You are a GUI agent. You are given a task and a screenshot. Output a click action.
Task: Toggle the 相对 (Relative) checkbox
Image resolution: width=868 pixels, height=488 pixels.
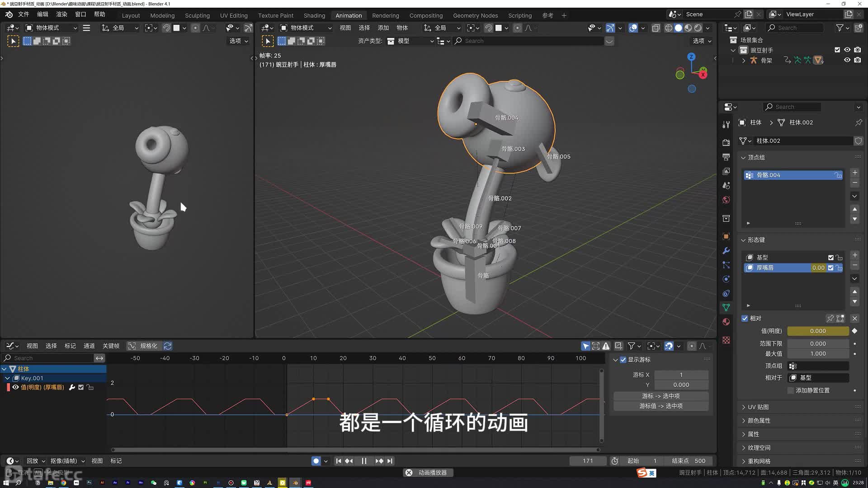pos(745,319)
